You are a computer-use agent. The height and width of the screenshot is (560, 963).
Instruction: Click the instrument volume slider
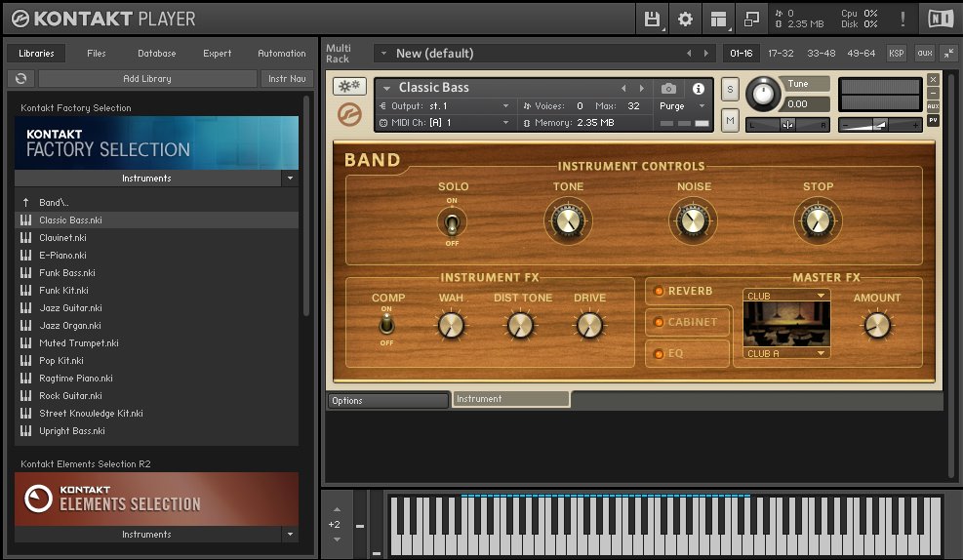(879, 125)
